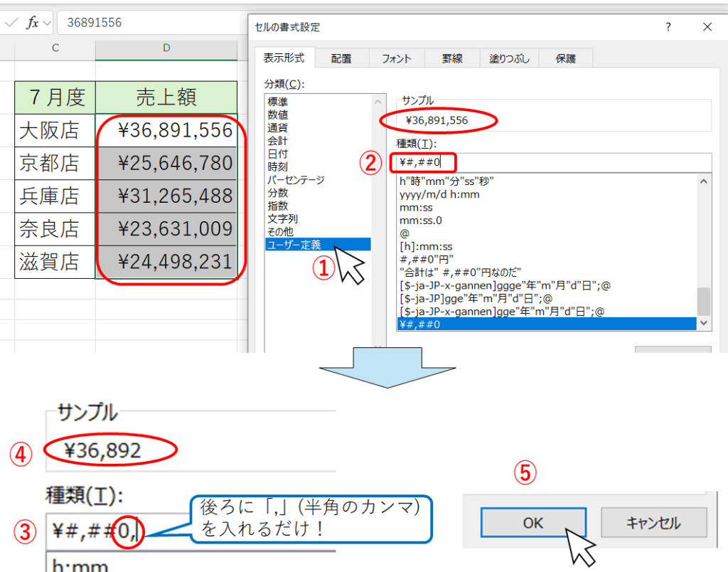
Task: Select column D header
Action: [166, 48]
